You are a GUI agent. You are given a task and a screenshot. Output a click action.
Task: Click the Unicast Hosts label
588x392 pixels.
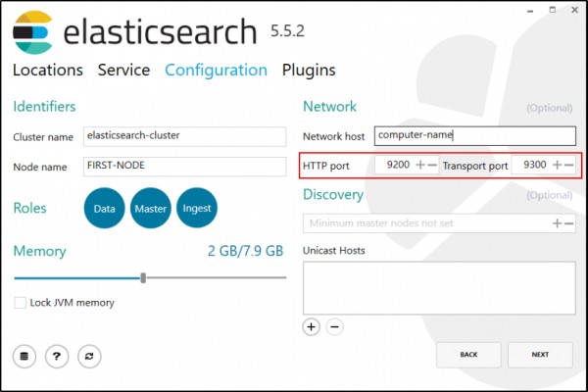coord(334,251)
